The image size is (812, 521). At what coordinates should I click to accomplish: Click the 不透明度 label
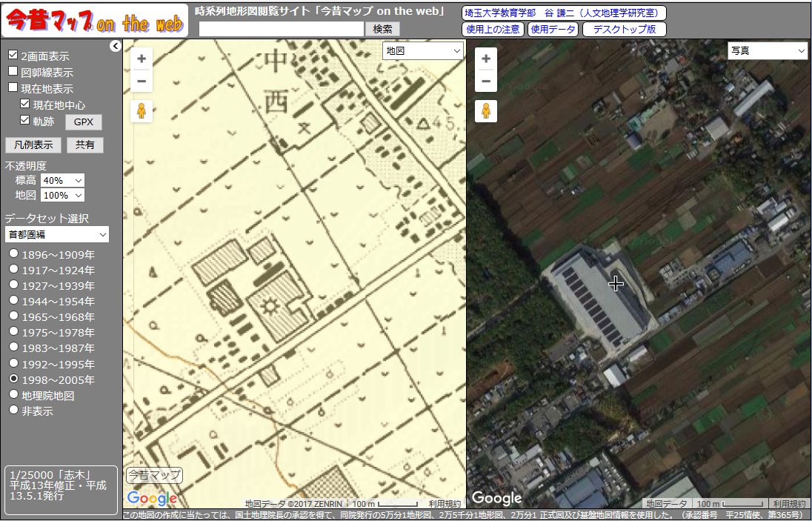click(26, 166)
